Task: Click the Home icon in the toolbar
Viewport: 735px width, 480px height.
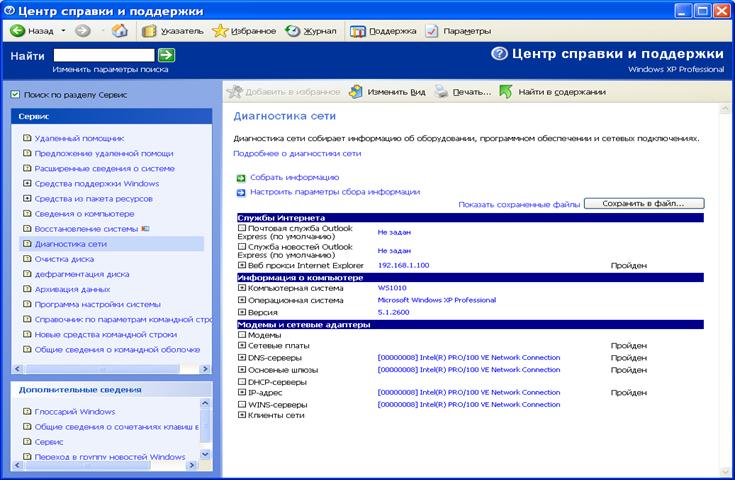Action: pos(120,31)
